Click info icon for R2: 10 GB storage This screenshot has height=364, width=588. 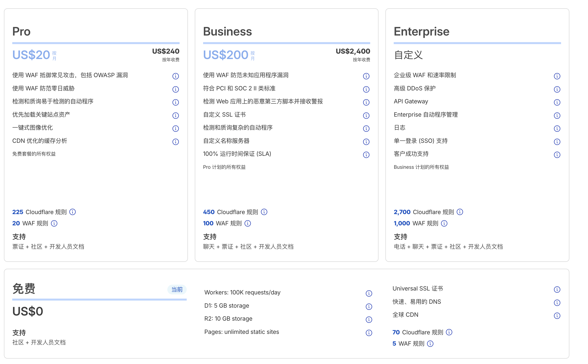tap(369, 320)
